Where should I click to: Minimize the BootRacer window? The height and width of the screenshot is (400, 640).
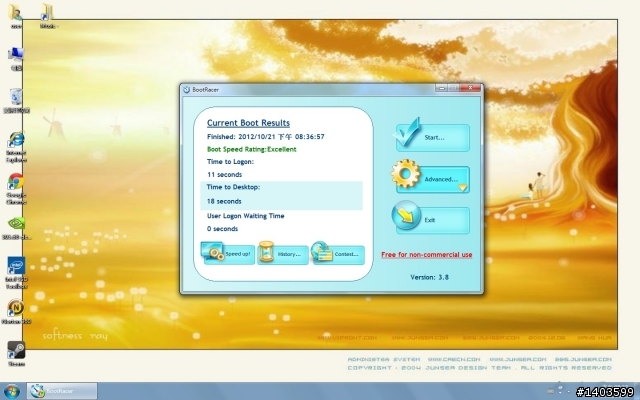tap(441, 88)
